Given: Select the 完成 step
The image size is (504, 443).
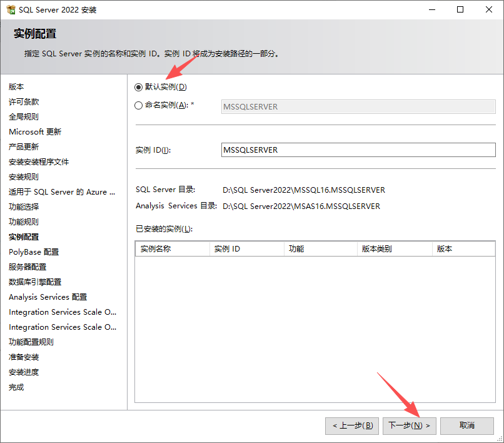Looking at the screenshot, I should pyautogui.click(x=16, y=387).
